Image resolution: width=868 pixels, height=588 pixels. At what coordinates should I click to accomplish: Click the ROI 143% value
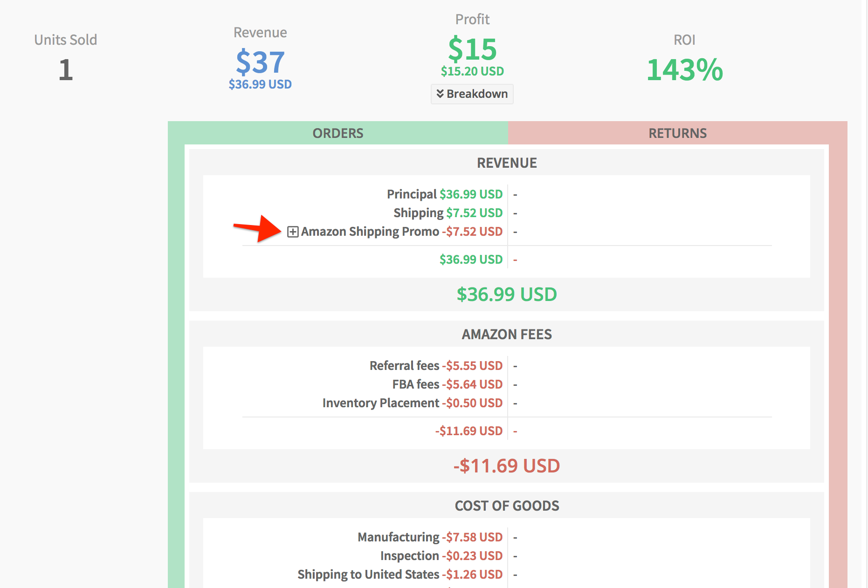pyautogui.click(x=684, y=70)
